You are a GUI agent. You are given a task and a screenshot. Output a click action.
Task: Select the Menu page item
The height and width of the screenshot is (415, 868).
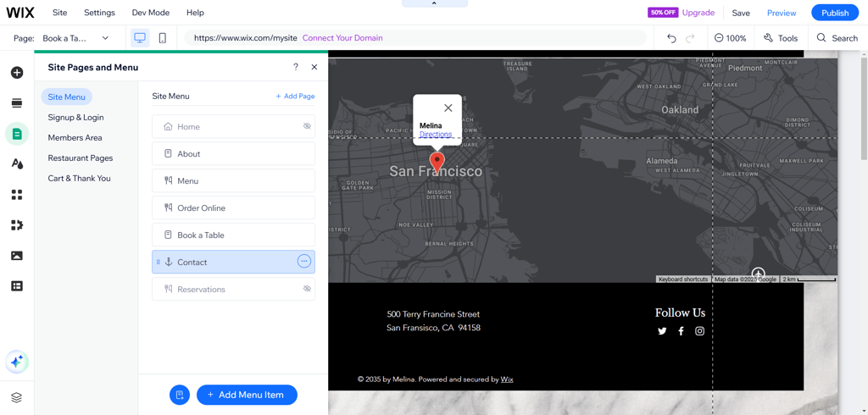click(234, 180)
